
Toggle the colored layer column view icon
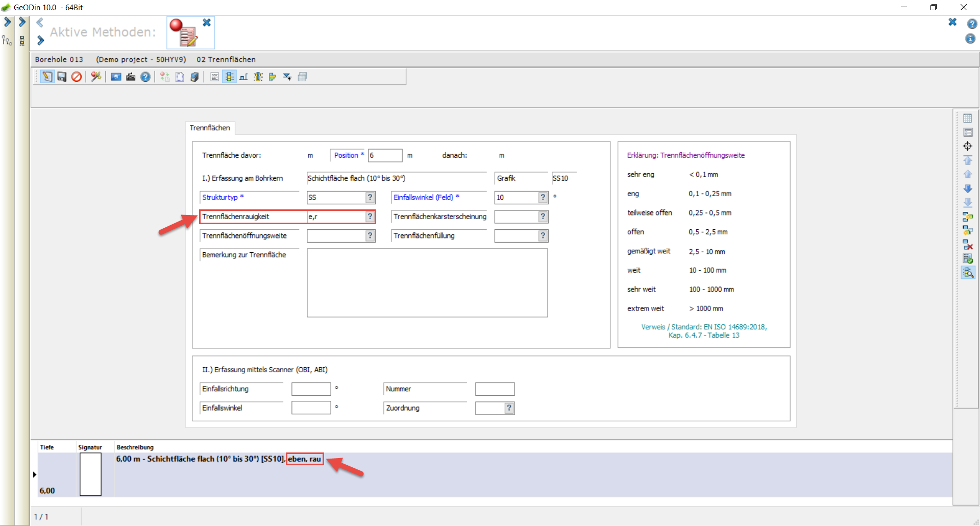(x=229, y=77)
